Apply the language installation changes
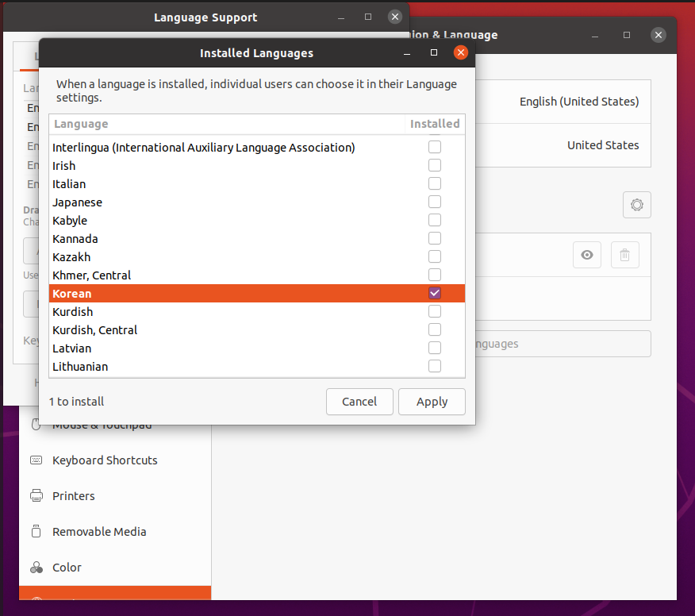This screenshot has height=616, width=695. click(x=432, y=402)
